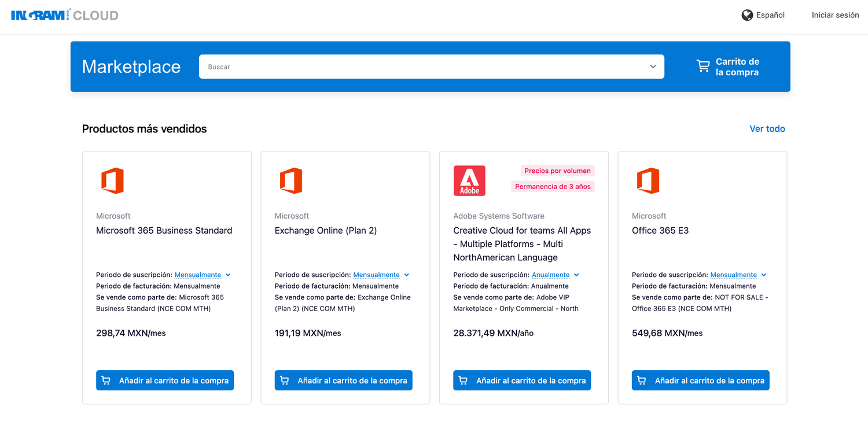Add Exchange Online (Plan 2) to cart
Screen dimensions: 868x432
point(343,381)
